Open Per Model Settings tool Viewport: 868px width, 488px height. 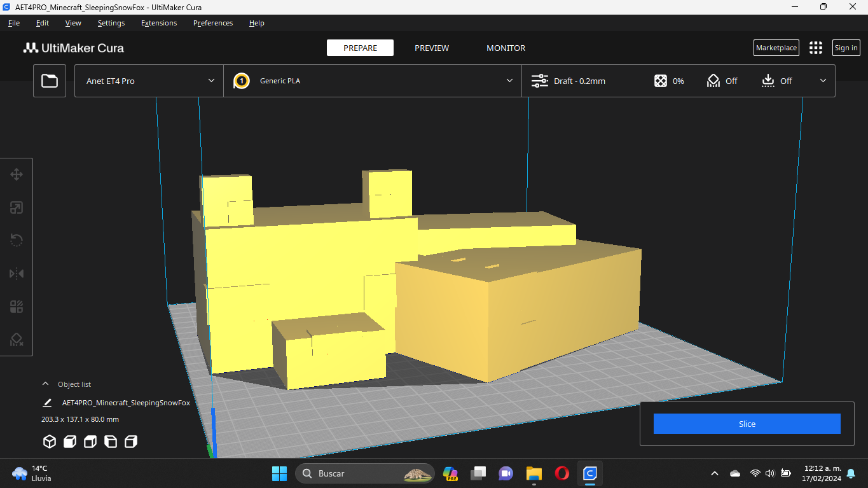[16, 306]
